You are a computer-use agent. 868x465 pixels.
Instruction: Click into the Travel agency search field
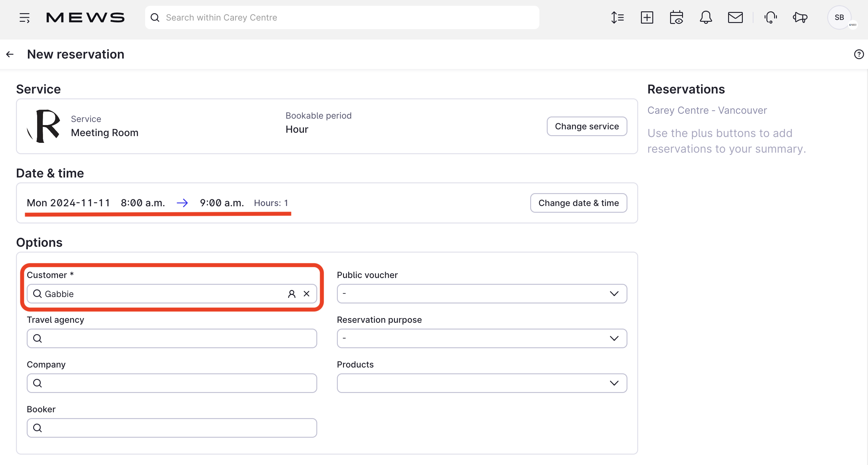172,338
